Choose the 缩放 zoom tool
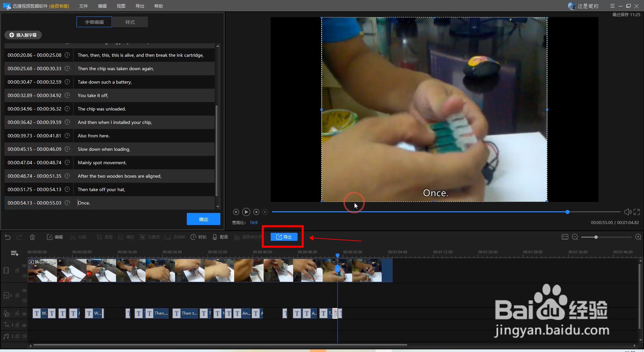This screenshot has width=644, height=352. pos(126,237)
